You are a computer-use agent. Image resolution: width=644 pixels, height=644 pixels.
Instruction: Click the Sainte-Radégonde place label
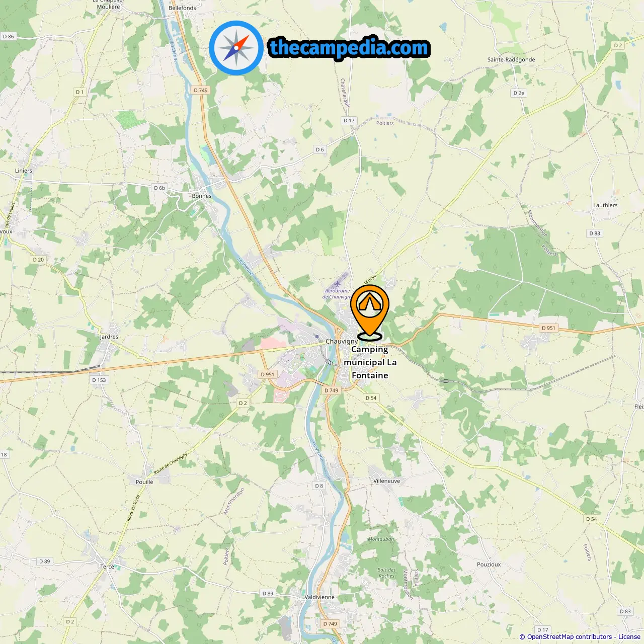(x=511, y=59)
